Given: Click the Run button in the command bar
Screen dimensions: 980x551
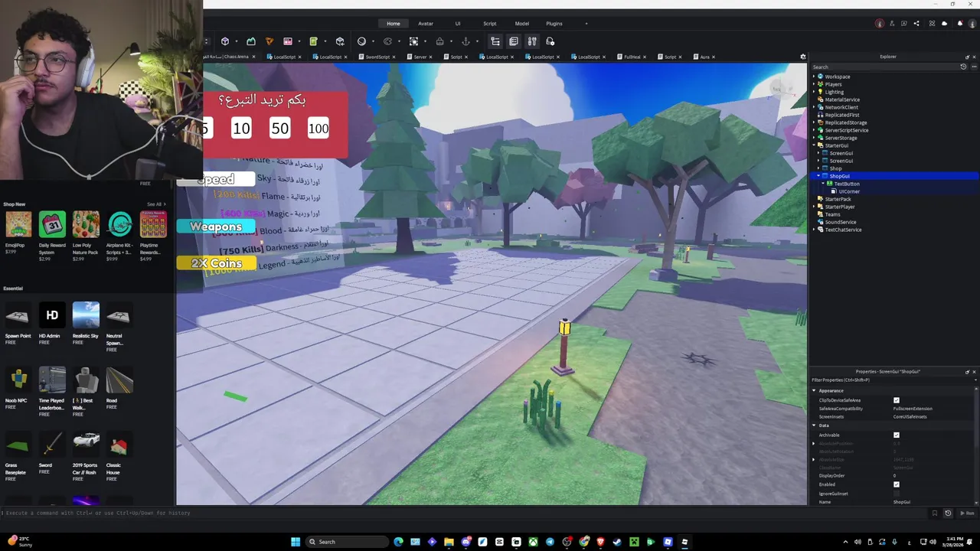Looking at the screenshot, I should (x=968, y=513).
